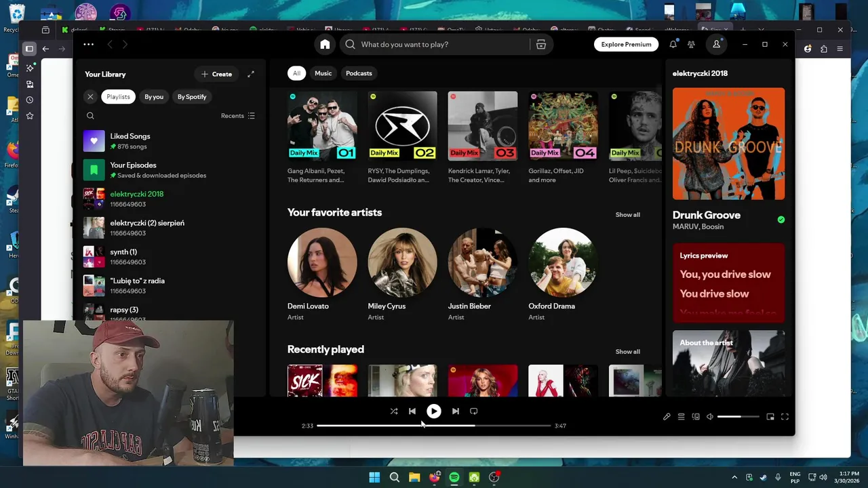Show all favorite artists
Image resolution: width=868 pixels, height=488 pixels.
coord(627,215)
